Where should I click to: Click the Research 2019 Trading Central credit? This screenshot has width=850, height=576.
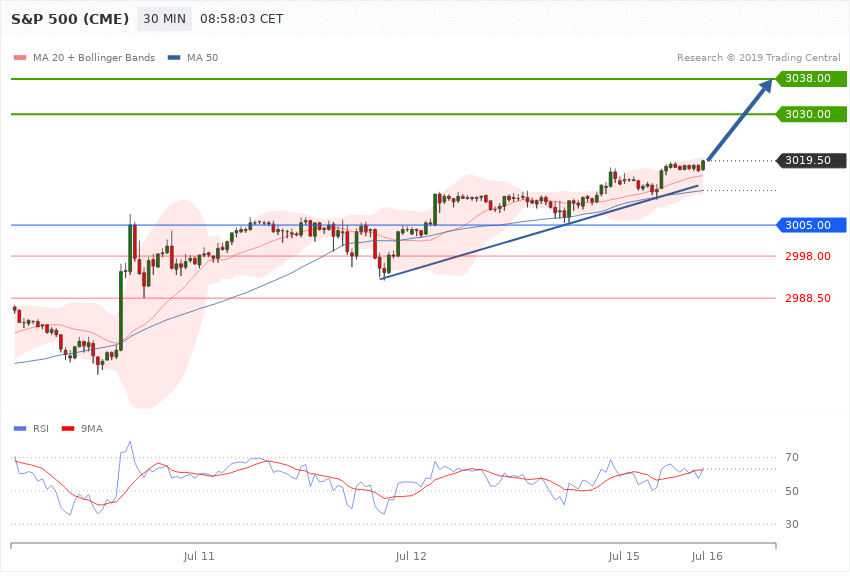(x=758, y=57)
